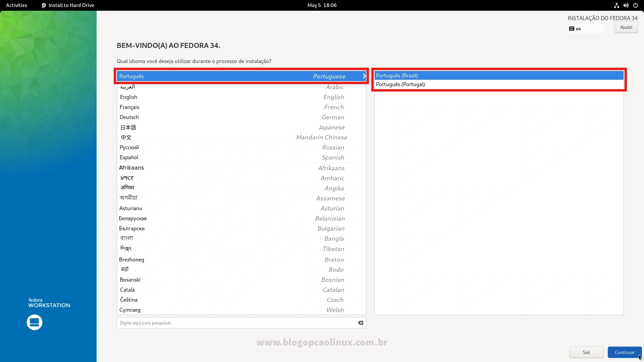Select the Tibetan language row
The height and width of the screenshot is (362, 644).
241,249
